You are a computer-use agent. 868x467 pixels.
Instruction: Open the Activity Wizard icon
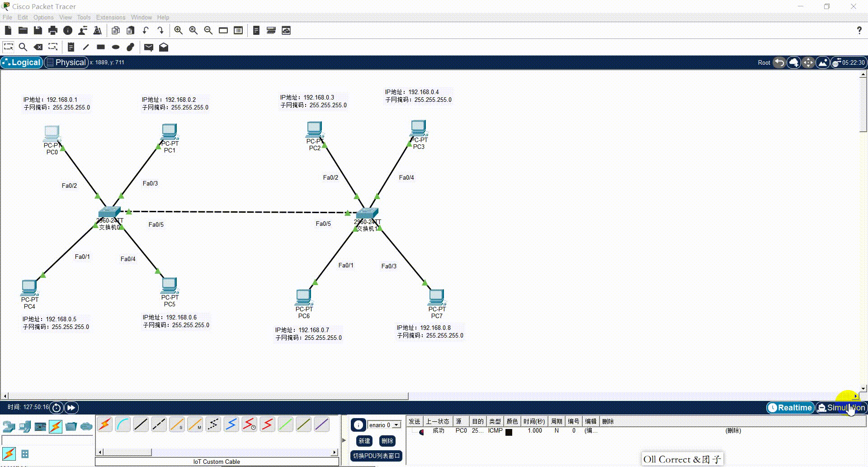click(x=83, y=30)
